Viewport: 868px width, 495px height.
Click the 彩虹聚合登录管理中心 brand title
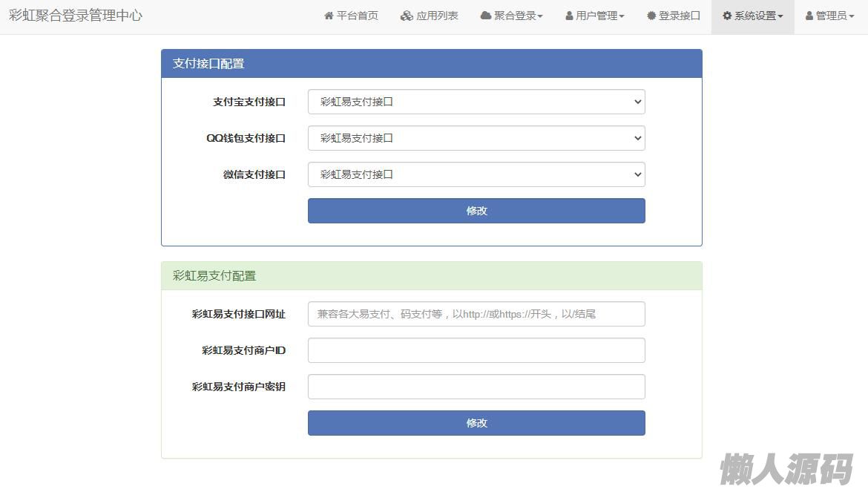coord(76,16)
